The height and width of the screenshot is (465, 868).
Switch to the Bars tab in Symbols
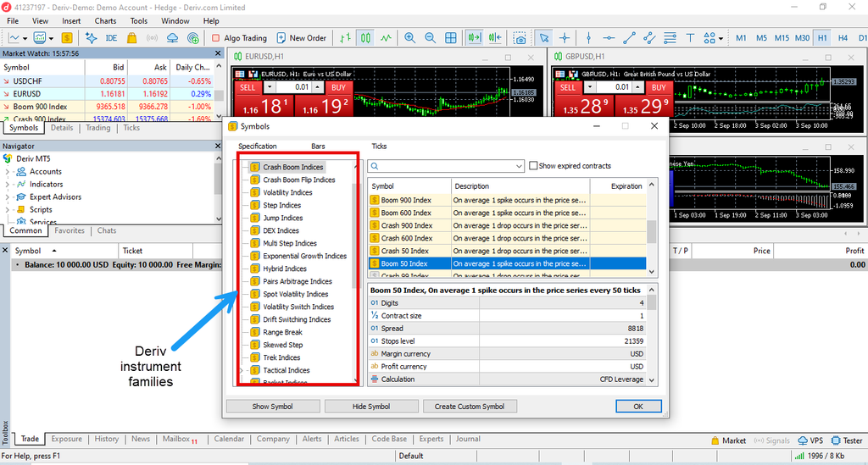tap(318, 146)
